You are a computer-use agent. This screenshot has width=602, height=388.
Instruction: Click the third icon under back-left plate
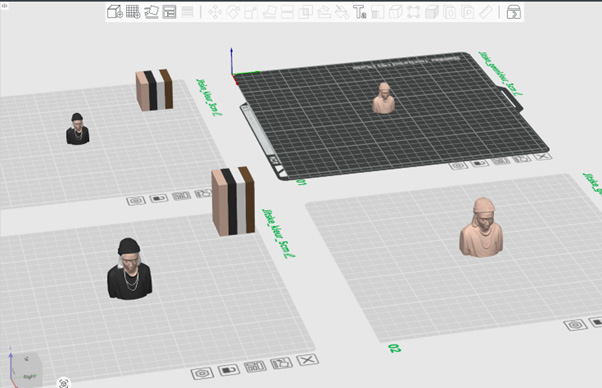point(182,196)
